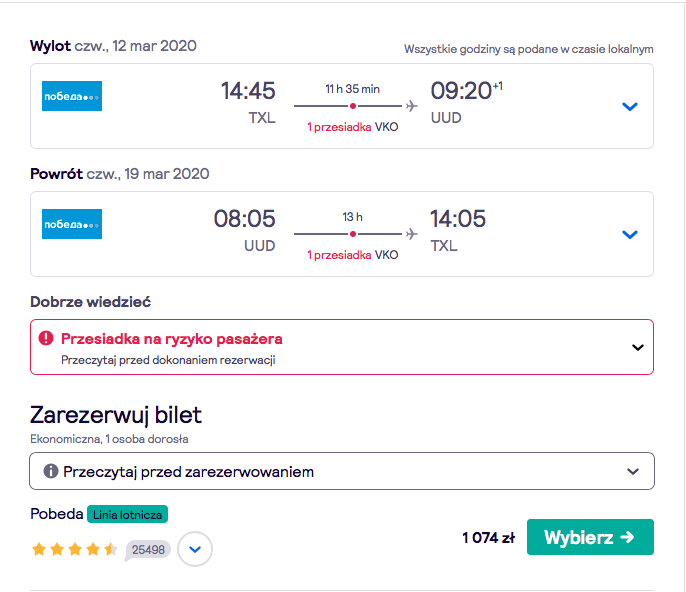The image size is (686, 592).
Task: Open the Przeczytaj przed zarezerwowaniem dropdown
Action: coord(342,471)
